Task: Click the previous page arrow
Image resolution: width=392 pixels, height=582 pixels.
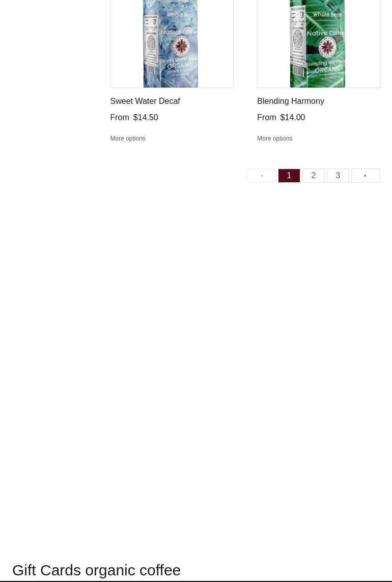Action: click(262, 176)
